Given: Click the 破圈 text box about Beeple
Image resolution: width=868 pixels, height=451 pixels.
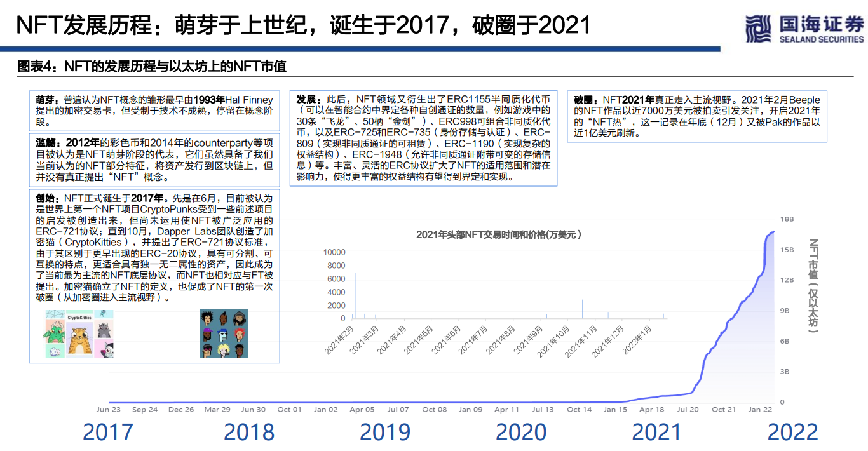Looking at the screenshot, I should tap(697, 117).
